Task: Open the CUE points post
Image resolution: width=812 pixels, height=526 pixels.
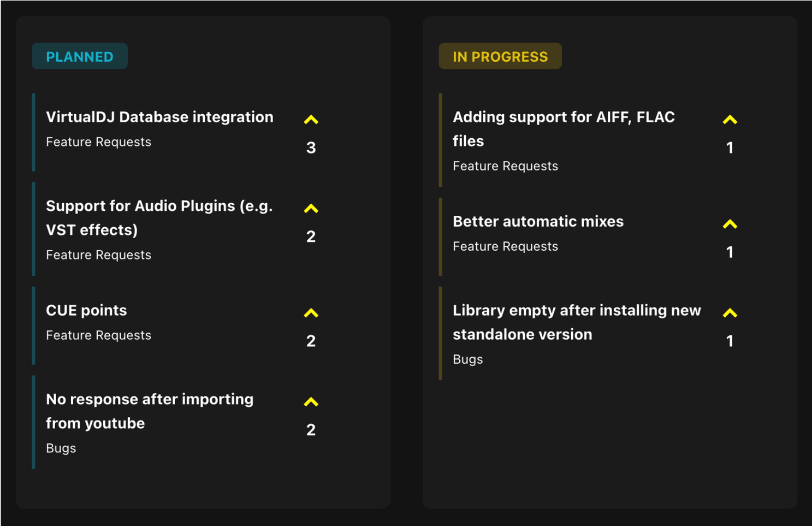Action: [x=86, y=310]
